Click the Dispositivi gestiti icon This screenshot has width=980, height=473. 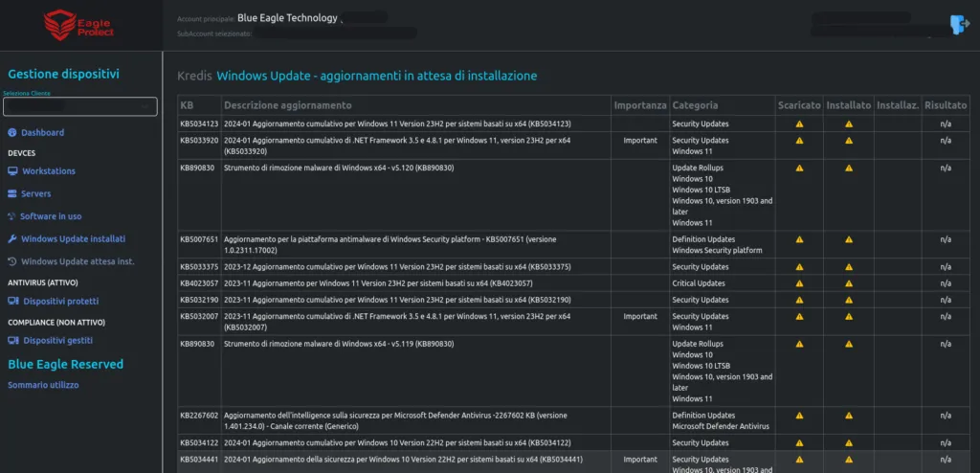point(13,340)
